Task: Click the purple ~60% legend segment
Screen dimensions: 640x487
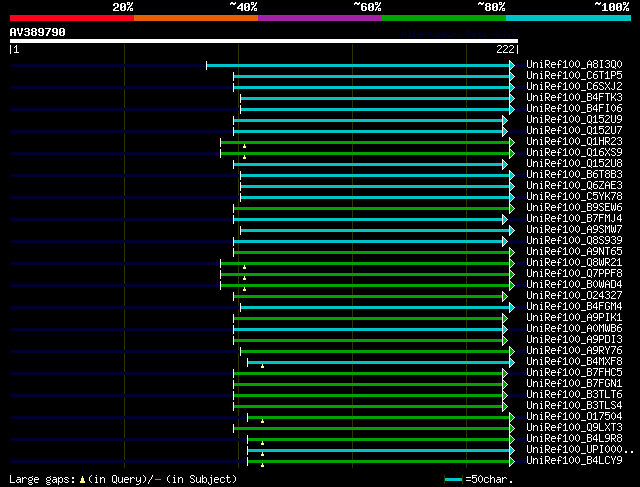Action: [x=320, y=18]
